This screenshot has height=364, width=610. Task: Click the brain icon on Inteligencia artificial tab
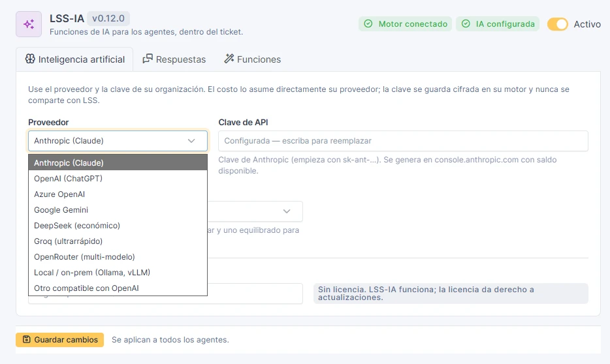tap(30, 59)
